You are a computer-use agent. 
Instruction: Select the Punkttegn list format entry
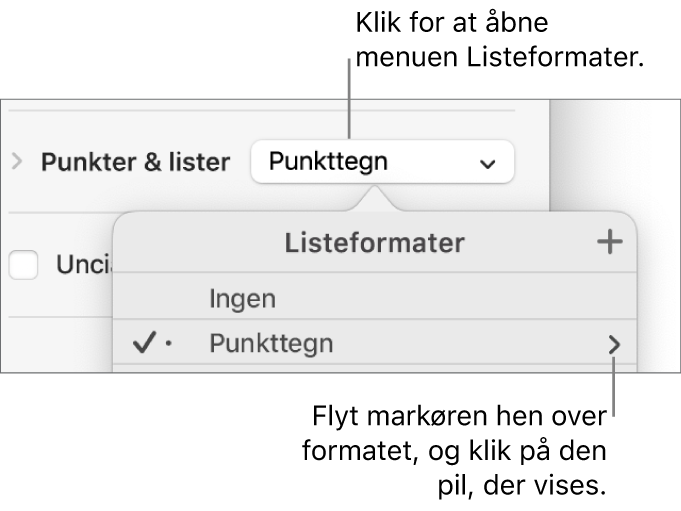tap(374, 343)
